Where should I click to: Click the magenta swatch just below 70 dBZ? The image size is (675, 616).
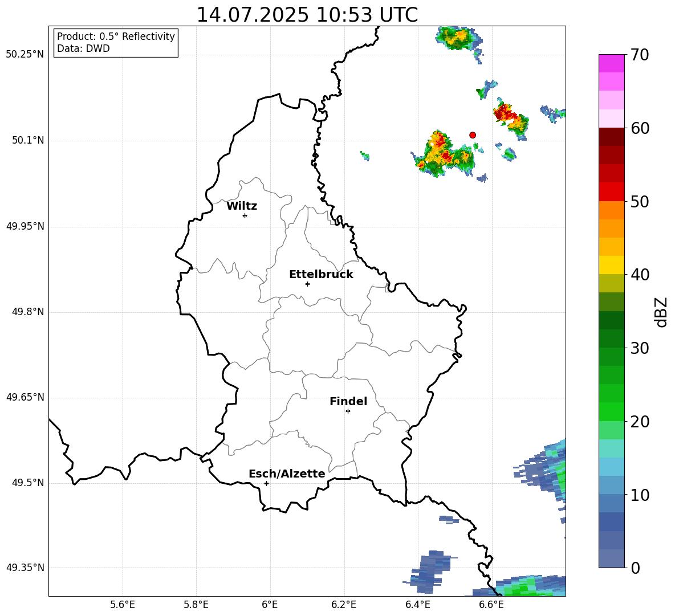(612, 64)
